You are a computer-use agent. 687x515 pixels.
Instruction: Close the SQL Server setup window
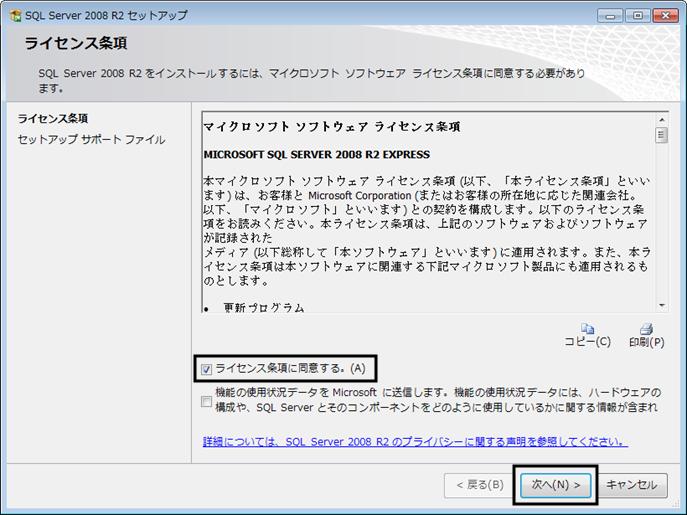click(666, 16)
